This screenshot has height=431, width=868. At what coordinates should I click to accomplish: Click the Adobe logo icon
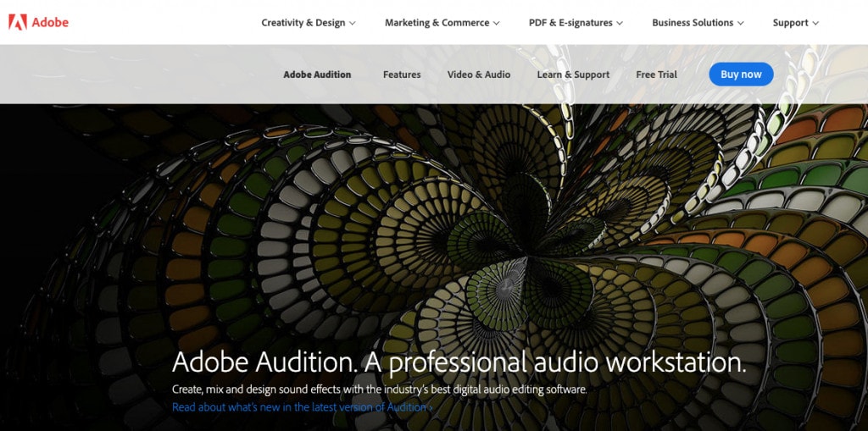[x=18, y=22]
